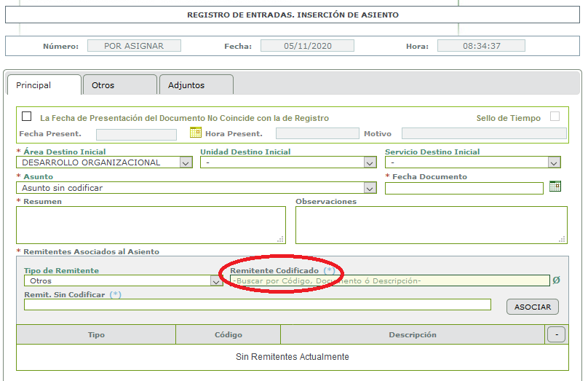Image resolution: width=588 pixels, height=381 pixels.
Task: Click the Remit. Sin Codificar field
Action: point(258,305)
